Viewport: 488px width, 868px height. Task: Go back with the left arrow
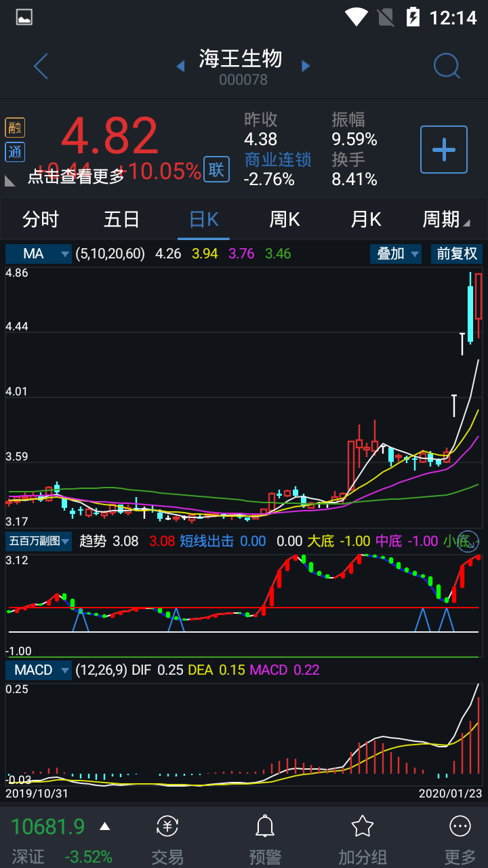click(x=41, y=66)
